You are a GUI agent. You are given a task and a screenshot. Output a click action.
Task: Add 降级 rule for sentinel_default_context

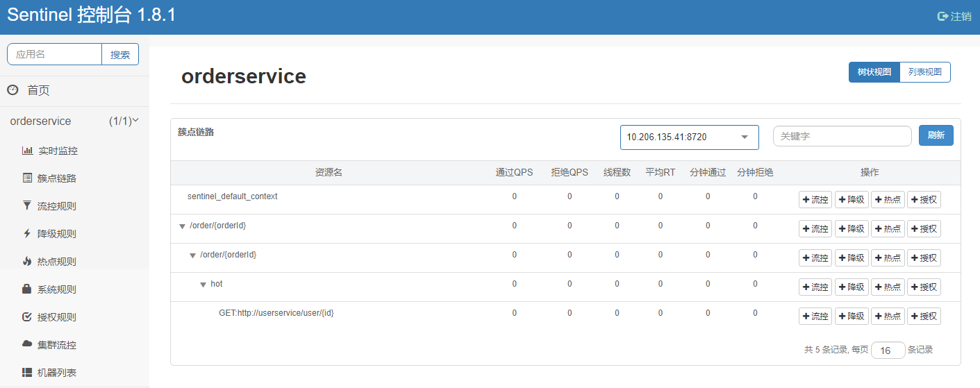852,200
